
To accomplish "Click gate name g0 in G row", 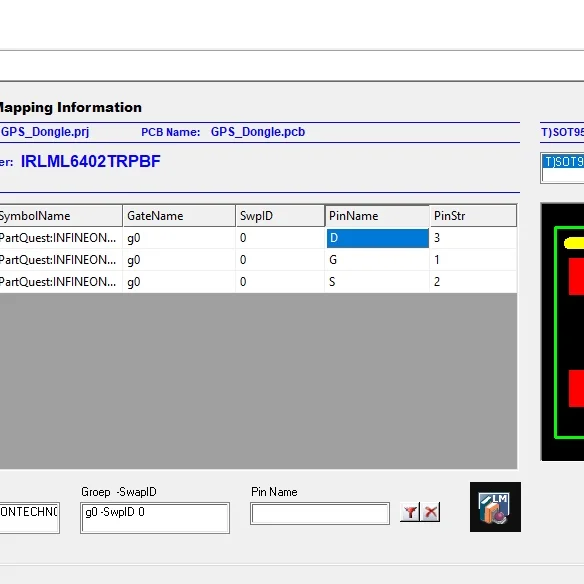I will [x=179, y=260].
